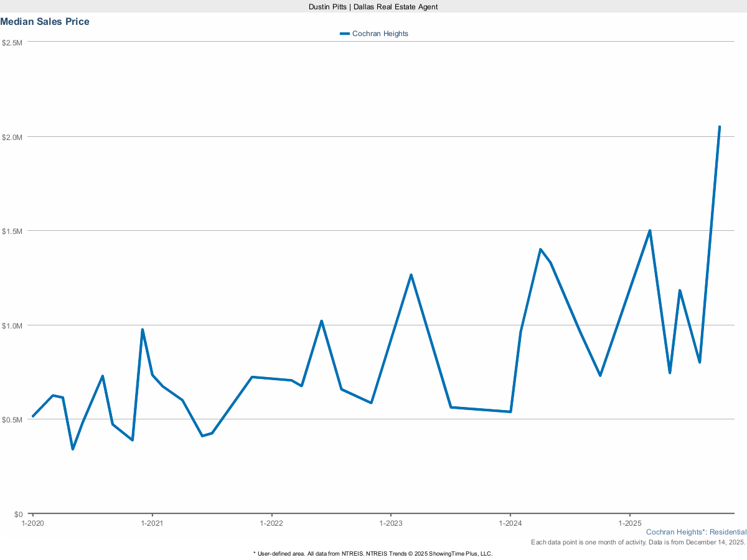Image resolution: width=747 pixels, height=560 pixels.
Task: Click the Dustin Pitts header banner
Action: [x=373, y=7]
